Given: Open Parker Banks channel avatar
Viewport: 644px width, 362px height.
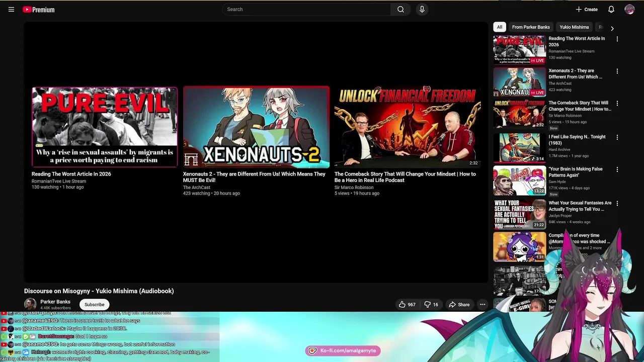Looking at the screenshot, I should coord(30,304).
